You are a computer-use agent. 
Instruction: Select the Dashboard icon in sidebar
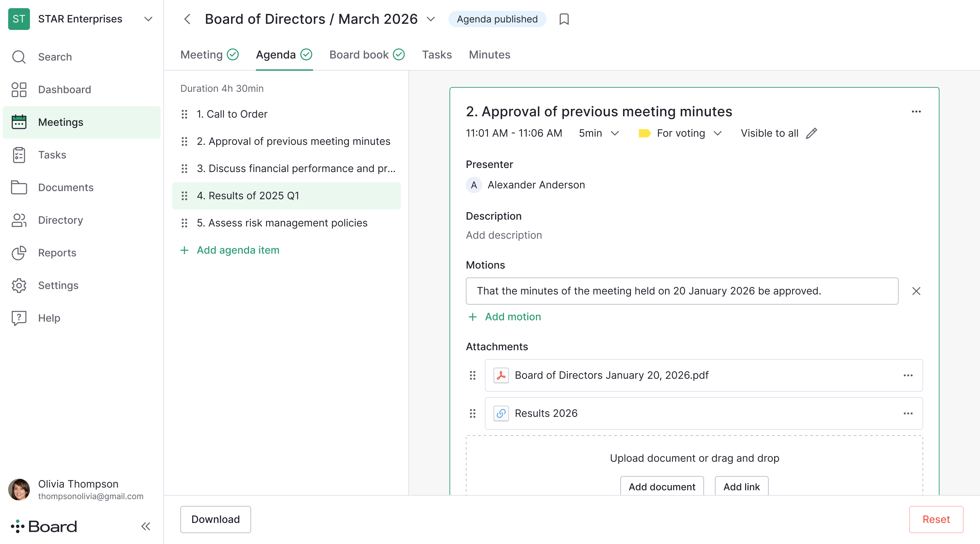click(19, 90)
